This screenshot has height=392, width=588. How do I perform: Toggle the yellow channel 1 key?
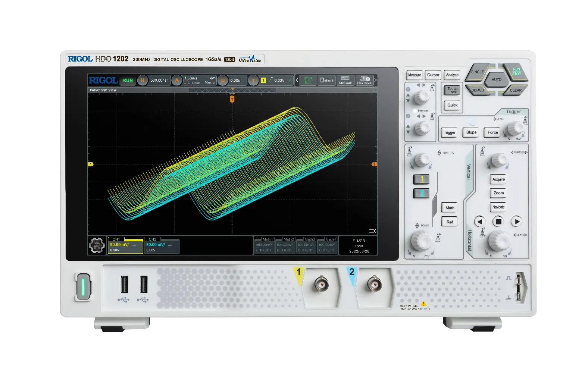(422, 179)
